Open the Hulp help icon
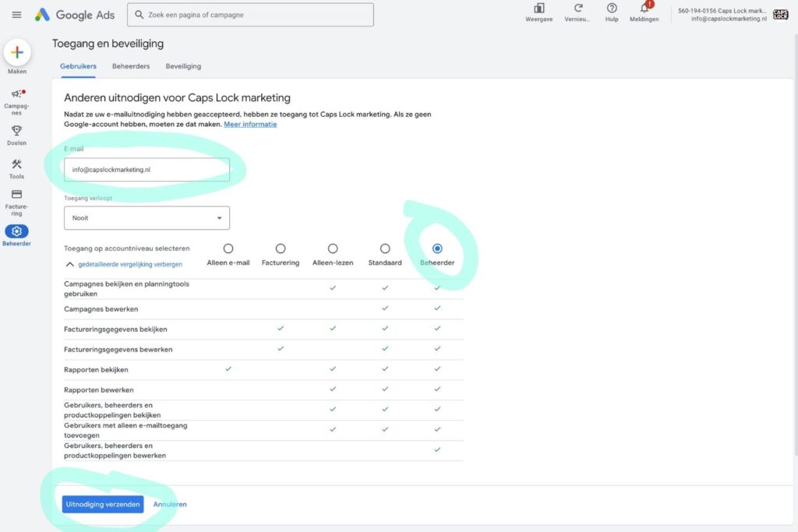The image size is (798, 532). (612, 8)
